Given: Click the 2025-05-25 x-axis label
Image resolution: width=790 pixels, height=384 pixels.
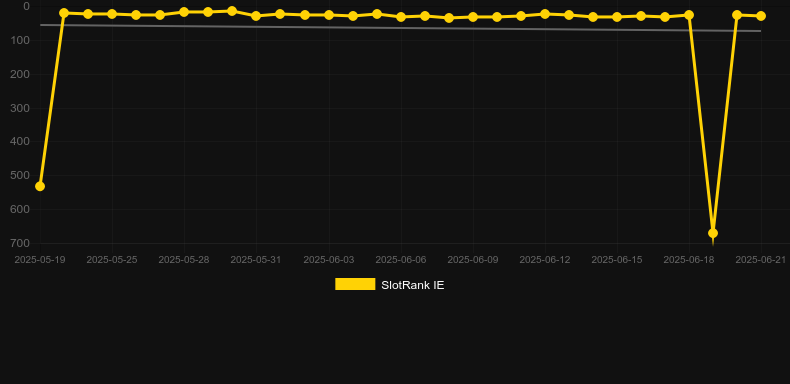Looking at the screenshot, I should click(112, 260).
